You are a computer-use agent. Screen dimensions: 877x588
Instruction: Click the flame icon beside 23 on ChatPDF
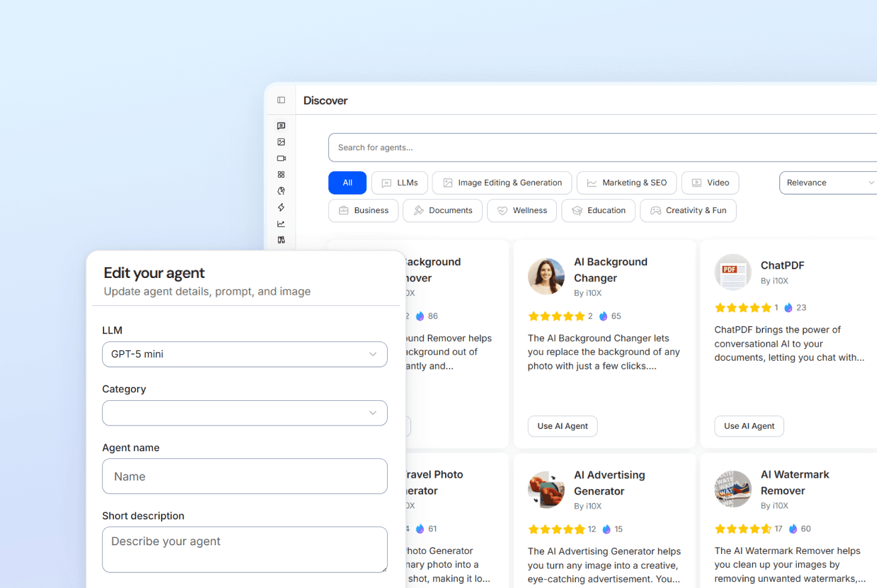[788, 308]
